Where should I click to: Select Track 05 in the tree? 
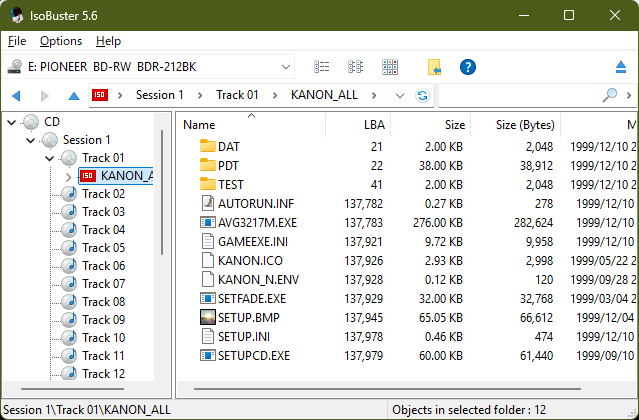click(104, 248)
